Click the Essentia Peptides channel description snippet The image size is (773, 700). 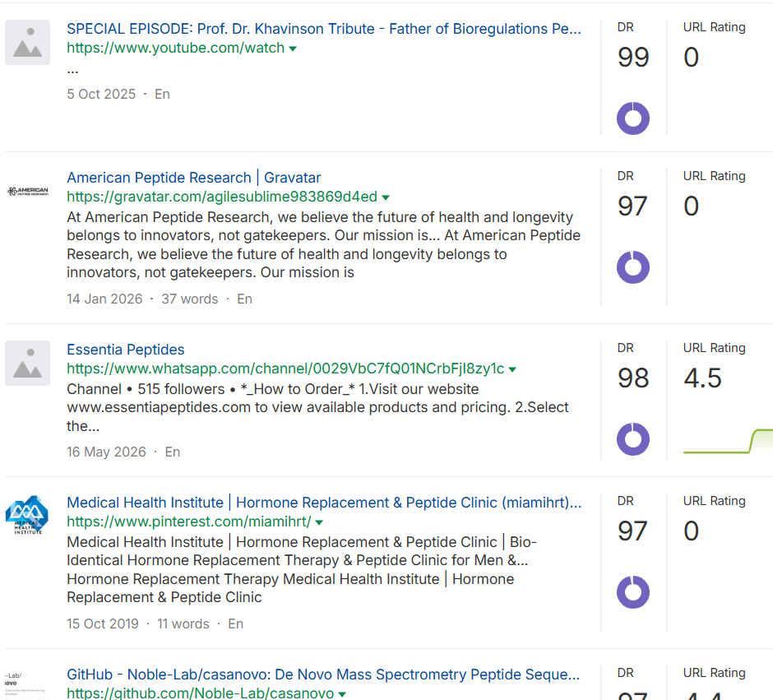click(x=318, y=408)
